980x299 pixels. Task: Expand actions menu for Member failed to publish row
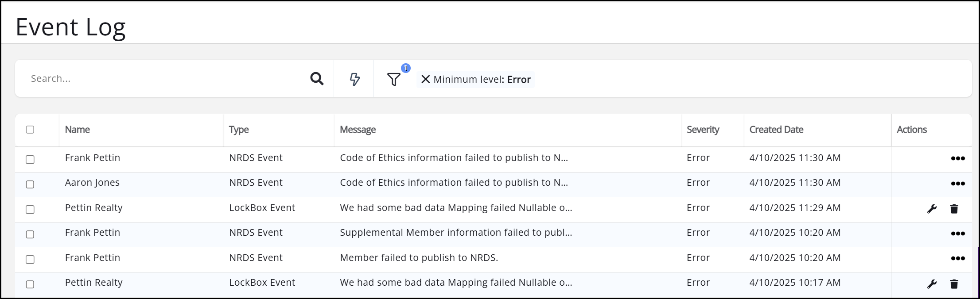[957, 258]
